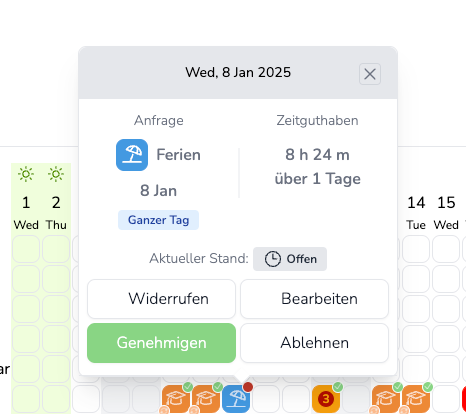The image size is (466, 414).
Task: Select the sun icon above day 2
Action: tap(56, 174)
